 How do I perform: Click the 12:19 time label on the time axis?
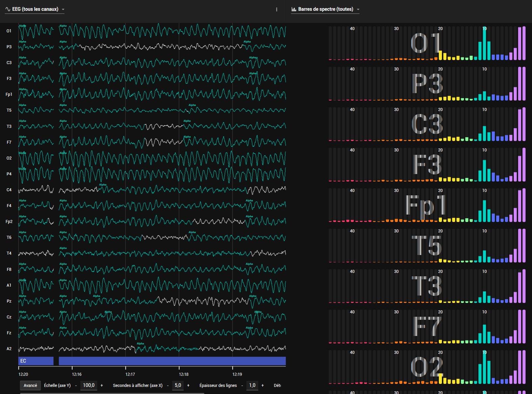[237, 374]
